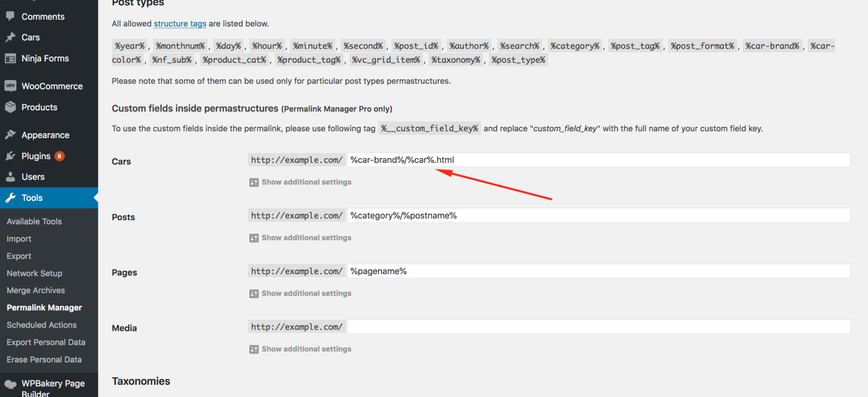Screen dimensions: 868x397
Task: Click the Pages permastructure input field
Action: (x=598, y=271)
